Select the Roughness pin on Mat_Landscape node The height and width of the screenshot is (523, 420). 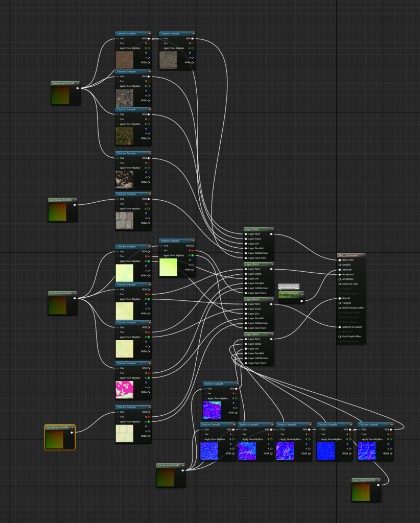click(340, 274)
